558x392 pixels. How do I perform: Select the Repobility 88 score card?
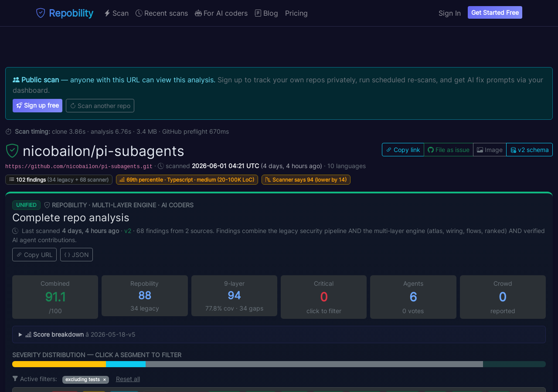(145, 296)
